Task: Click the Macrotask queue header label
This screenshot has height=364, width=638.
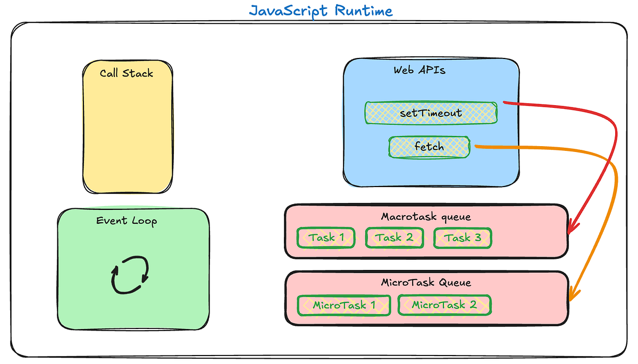Action: 426,216
